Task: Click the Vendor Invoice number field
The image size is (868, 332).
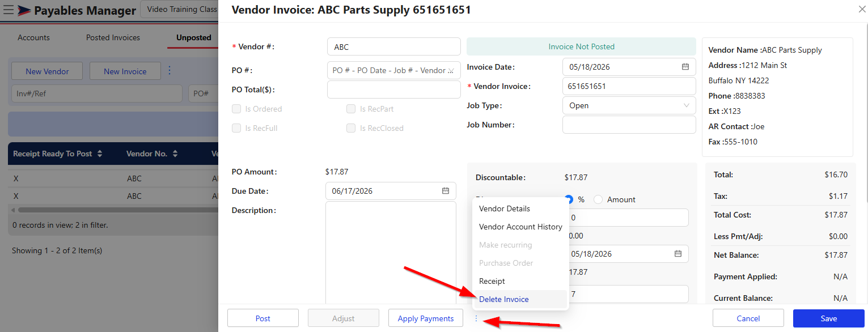Action: (x=629, y=86)
